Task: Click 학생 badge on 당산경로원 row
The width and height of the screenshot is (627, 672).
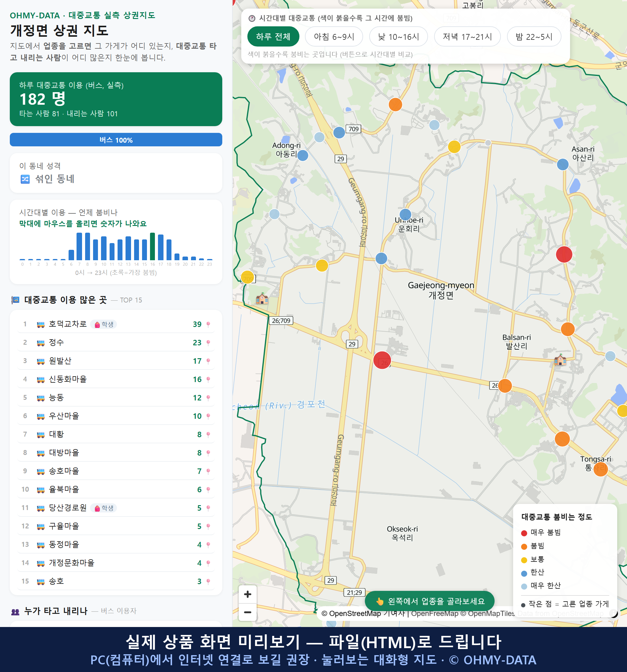Action: tap(103, 508)
